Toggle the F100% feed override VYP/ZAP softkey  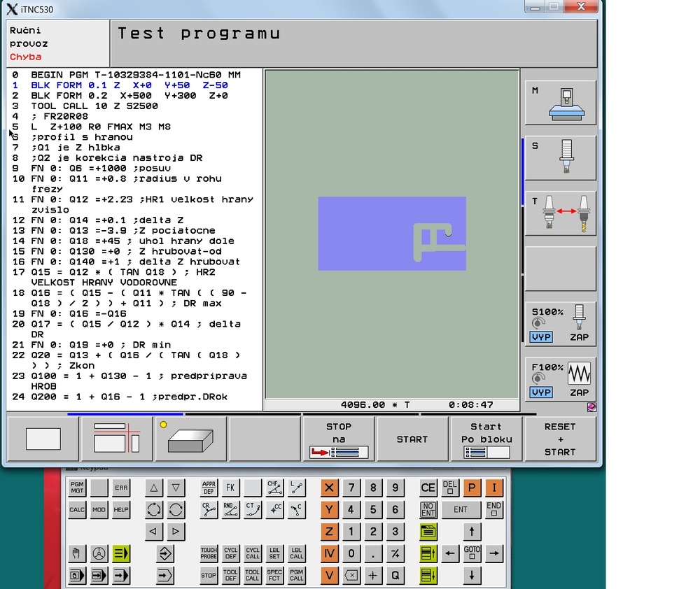(560, 379)
